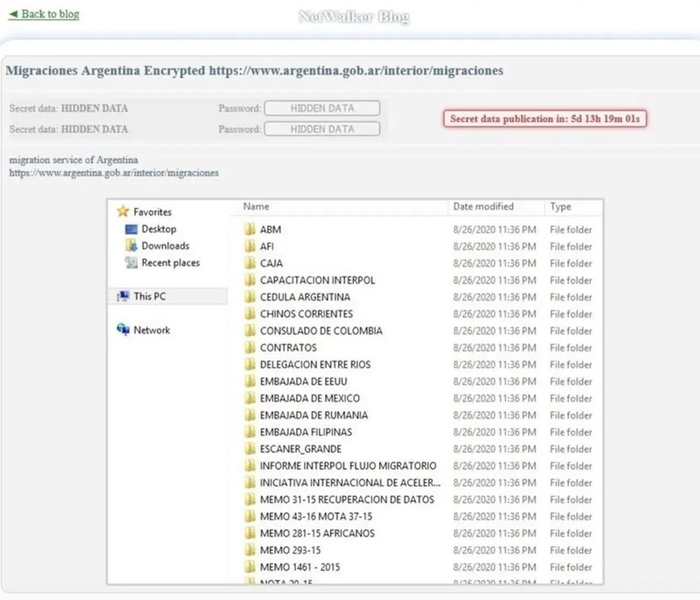The width and height of the screenshot is (700, 600).
Task: Select the EMBAJADA DE MEXICO folder name
Action: [310, 398]
